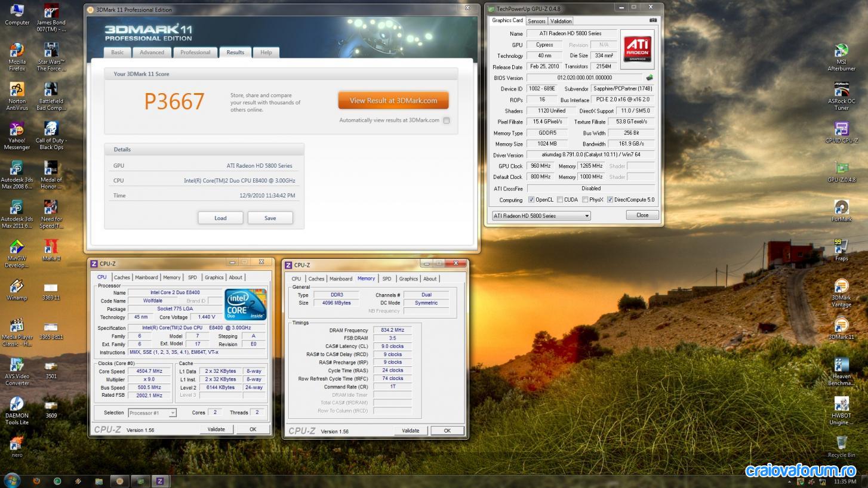Toggle PhysX checkbox in GPU-Z
Screen dimensions: 868x488
[585, 200]
